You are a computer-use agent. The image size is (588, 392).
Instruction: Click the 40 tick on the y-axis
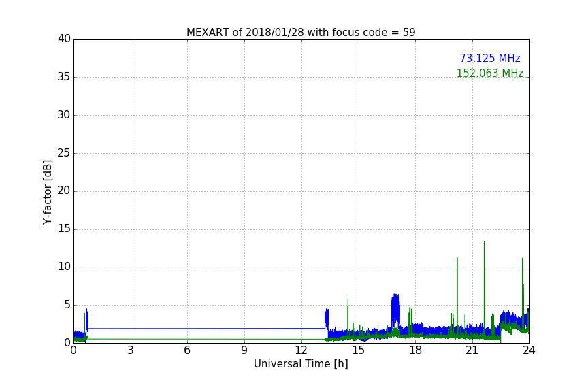click(x=64, y=39)
